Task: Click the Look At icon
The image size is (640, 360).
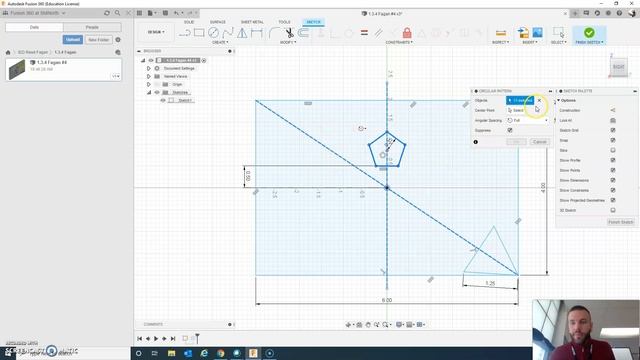Action: 613,120
